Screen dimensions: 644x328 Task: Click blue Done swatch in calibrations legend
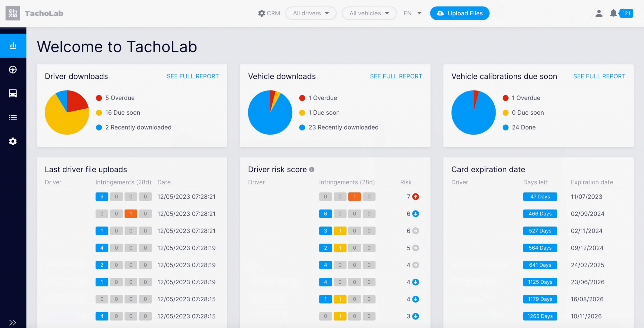coord(505,127)
